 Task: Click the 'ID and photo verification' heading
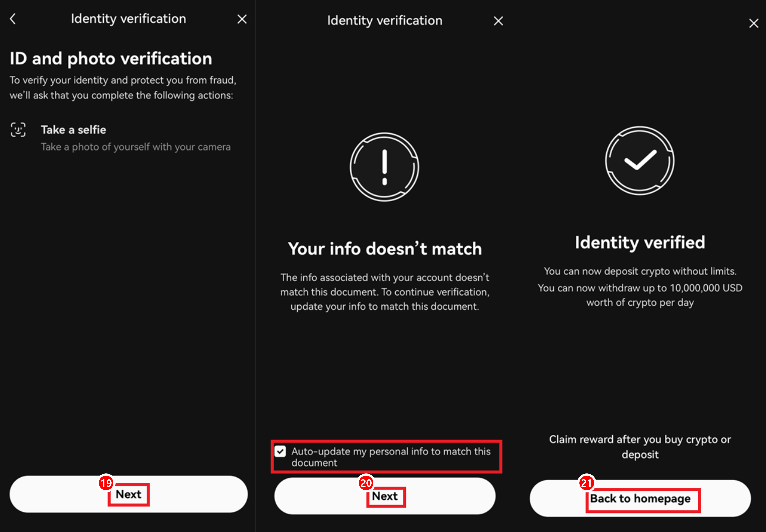point(111,59)
